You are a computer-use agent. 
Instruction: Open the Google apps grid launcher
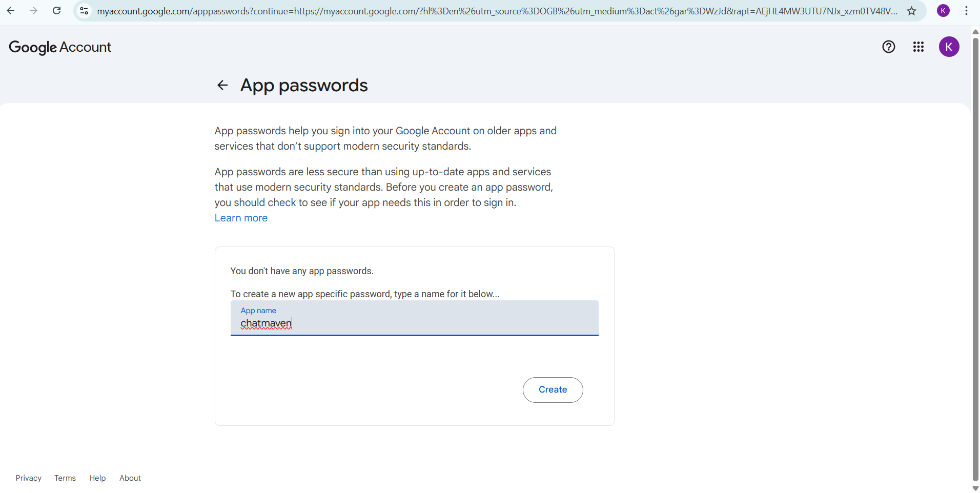pyautogui.click(x=918, y=47)
